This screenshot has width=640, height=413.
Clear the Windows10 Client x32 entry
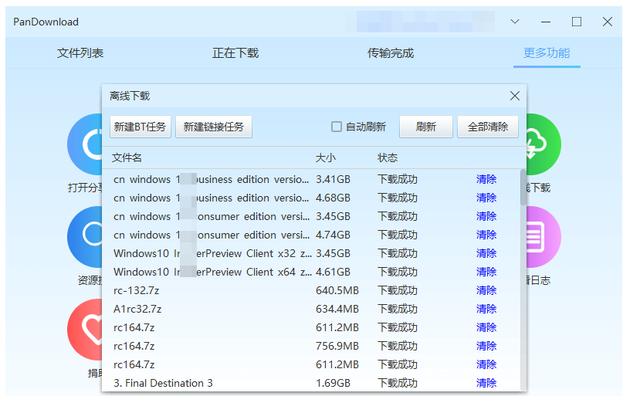click(x=486, y=253)
